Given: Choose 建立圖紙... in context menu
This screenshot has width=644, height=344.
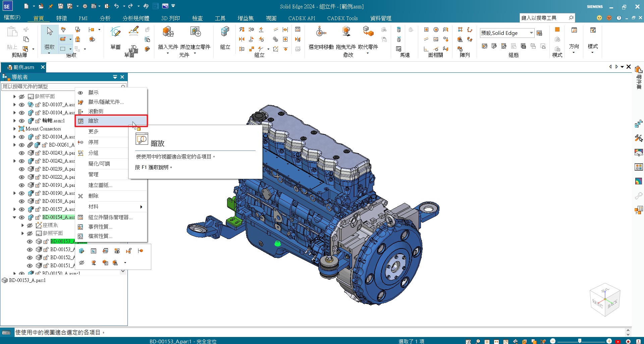Looking at the screenshot, I should (111, 185).
